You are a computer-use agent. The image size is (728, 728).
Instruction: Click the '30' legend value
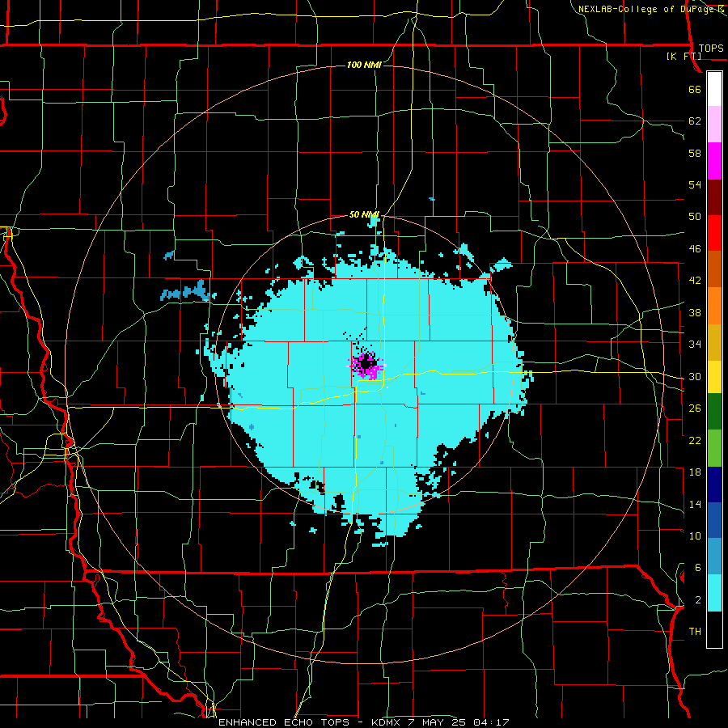[x=695, y=376]
